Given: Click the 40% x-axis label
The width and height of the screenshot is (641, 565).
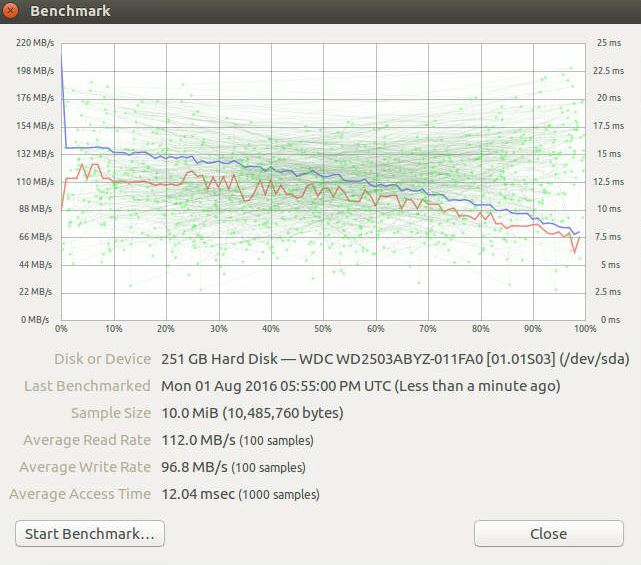Looking at the screenshot, I should 271,329.
